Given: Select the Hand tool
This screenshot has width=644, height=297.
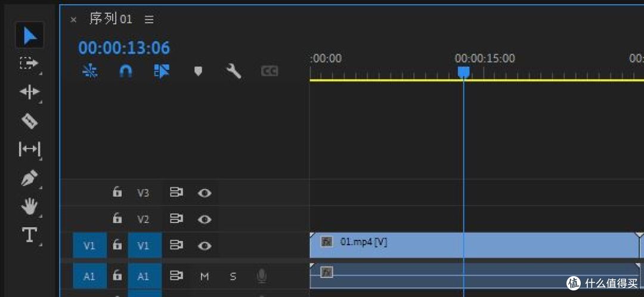Looking at the screenshot, I should click(x=30, y=206).
